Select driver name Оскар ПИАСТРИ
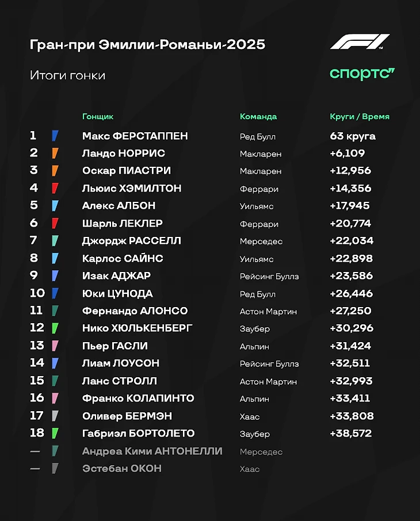The image size is (420, 521). (x=127, y=171)
